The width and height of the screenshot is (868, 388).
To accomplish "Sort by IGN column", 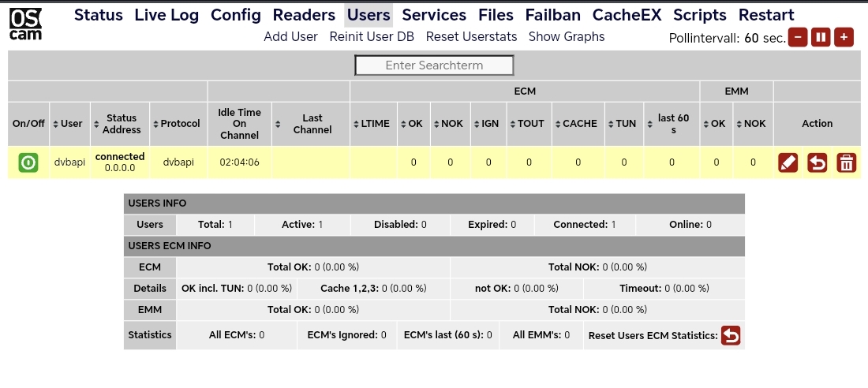I will click(488, 124).
